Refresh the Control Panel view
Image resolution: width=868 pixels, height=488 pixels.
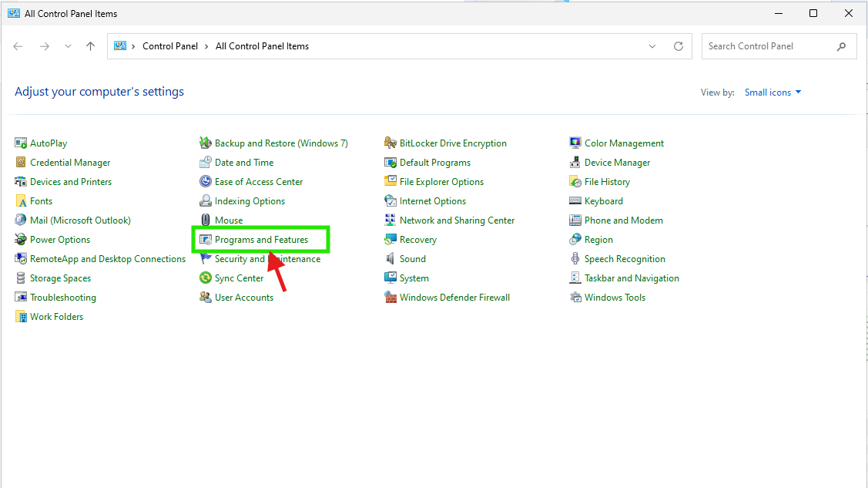[678, 46]
